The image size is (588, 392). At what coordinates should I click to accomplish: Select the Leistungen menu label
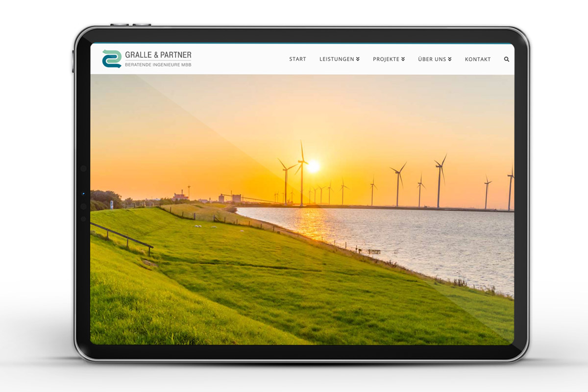tap(337, 59)
